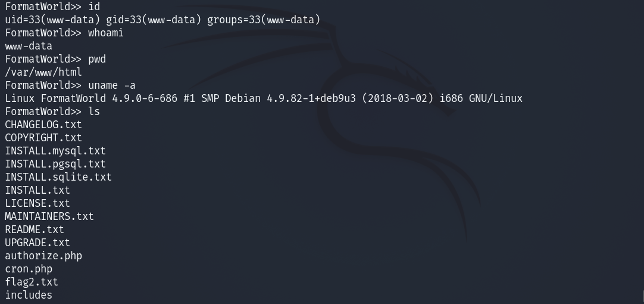This screenshot has width=644, height=304.
Task: Click the flag2.txt file name
Action: click(32, 282)
